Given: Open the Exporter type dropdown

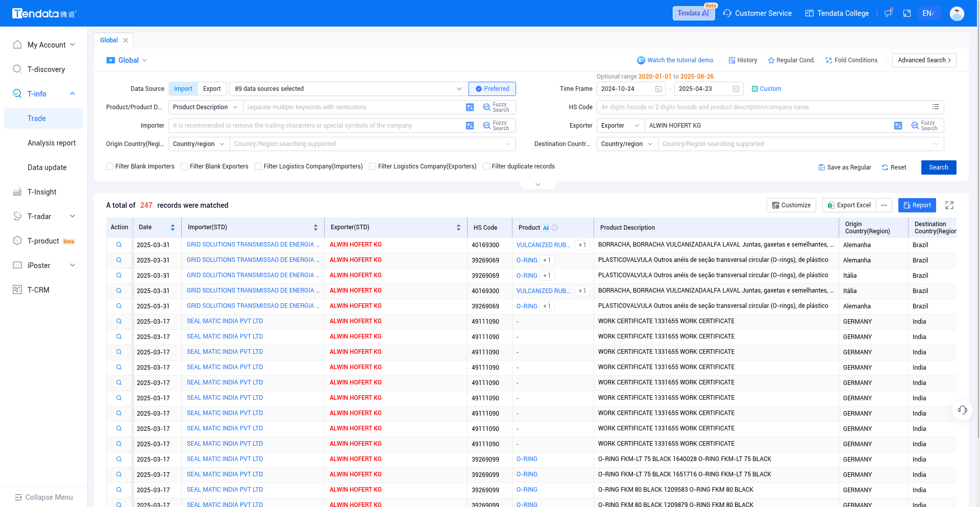Looking at the screenshot, I should (x=621, y=126).
